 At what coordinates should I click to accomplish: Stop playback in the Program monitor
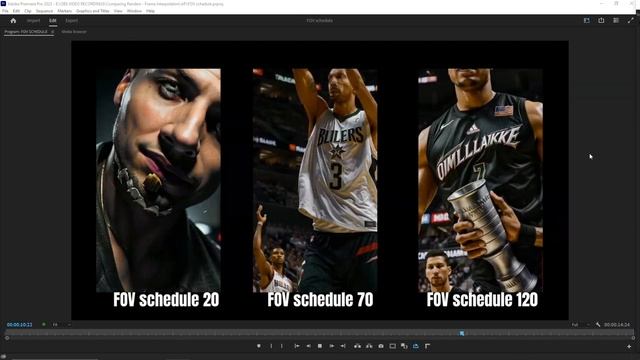click(x=320, y=346)
